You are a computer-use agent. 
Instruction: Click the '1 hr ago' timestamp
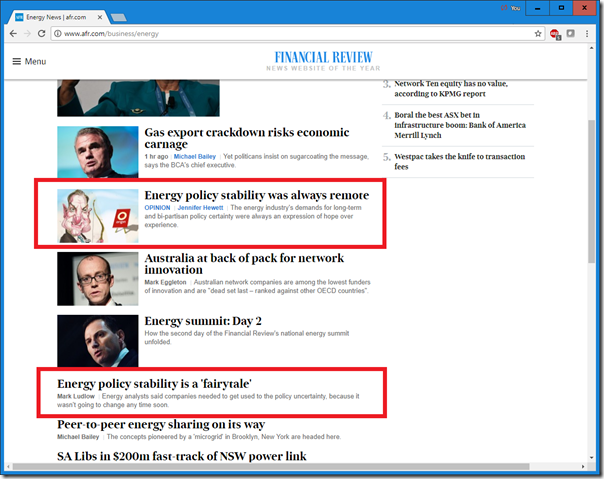tap(156, 156)
